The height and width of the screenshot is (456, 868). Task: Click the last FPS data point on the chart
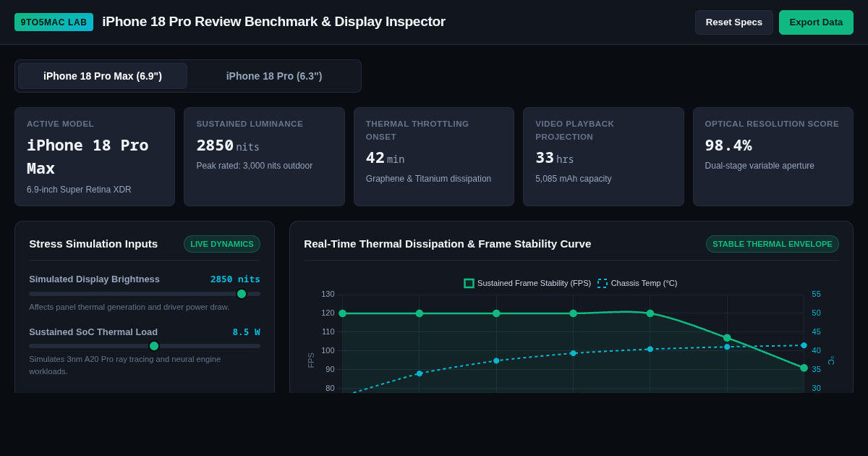point(804,368)
